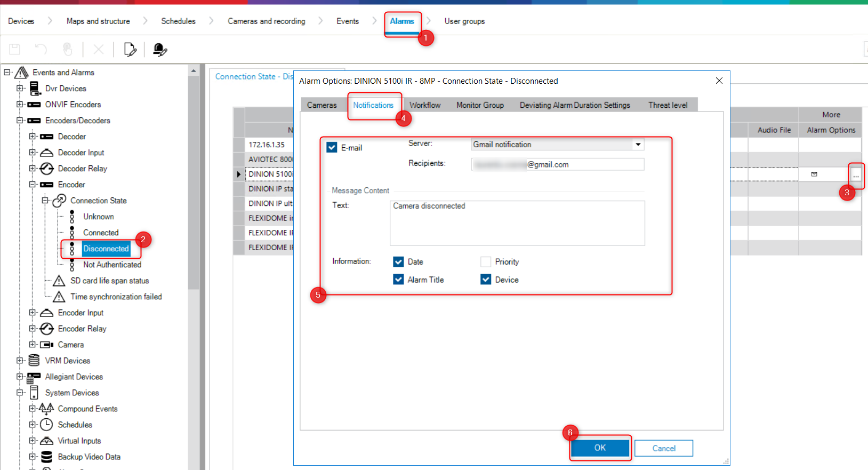Click the Cancel button
The image size is (868, 470).
tap(663, 448)
